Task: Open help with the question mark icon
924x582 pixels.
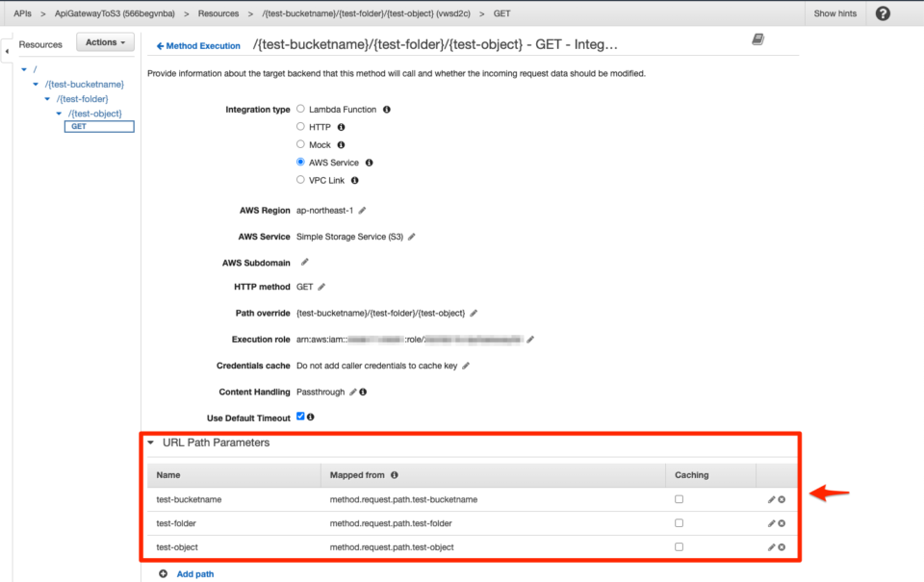Action: [x=883, y=13]
